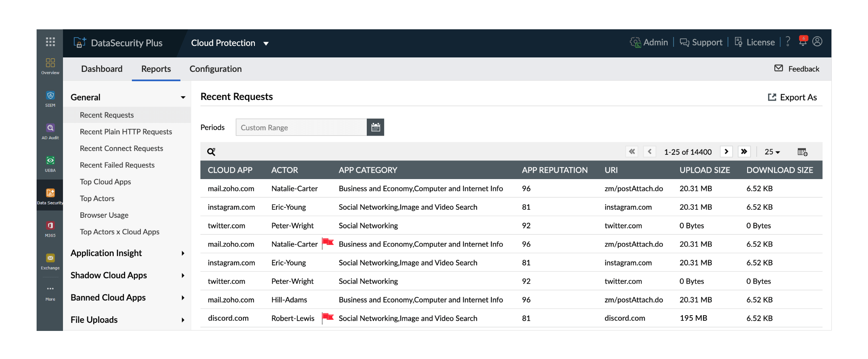Expand the Application Insight section

tap(127, 253)
